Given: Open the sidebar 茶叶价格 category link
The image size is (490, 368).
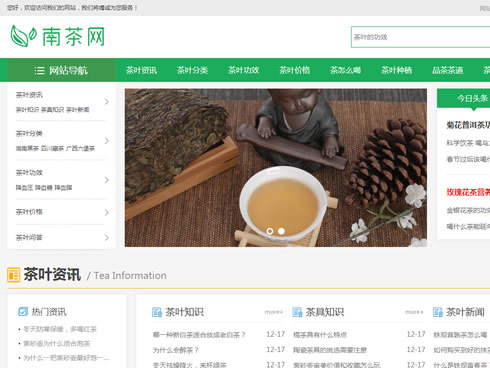Looking at the screenshot, I should point(29,212).
